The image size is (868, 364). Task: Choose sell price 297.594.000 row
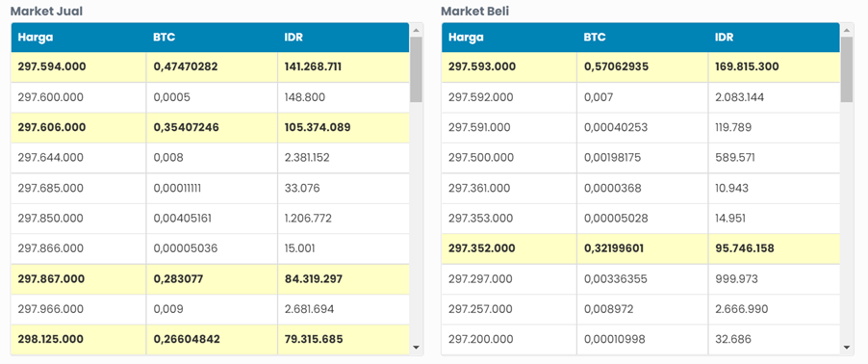(x=211, y=67)
